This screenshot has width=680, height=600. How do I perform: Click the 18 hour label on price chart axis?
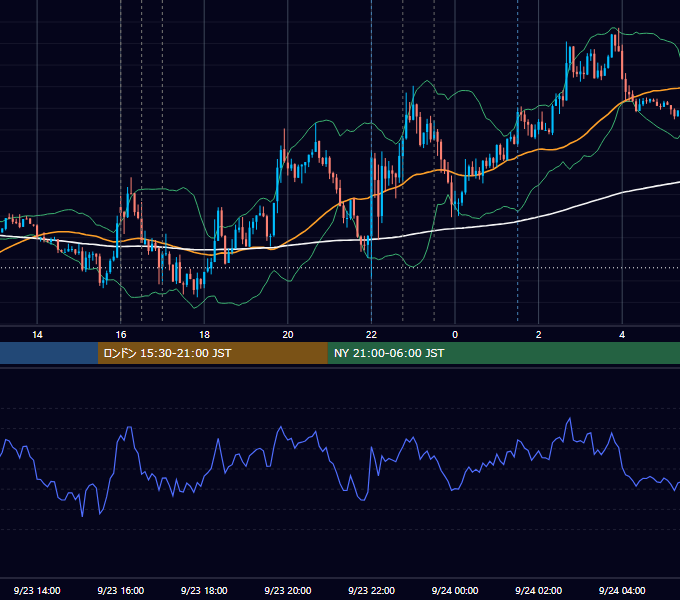pos(204,335)
